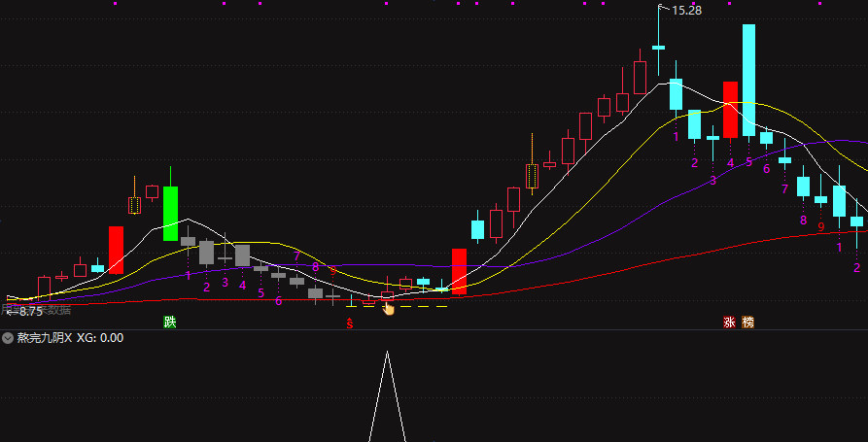This screenshot has width=868, height=442.
Task: Click the 15.28 high price label
Action: coord(687,10)
